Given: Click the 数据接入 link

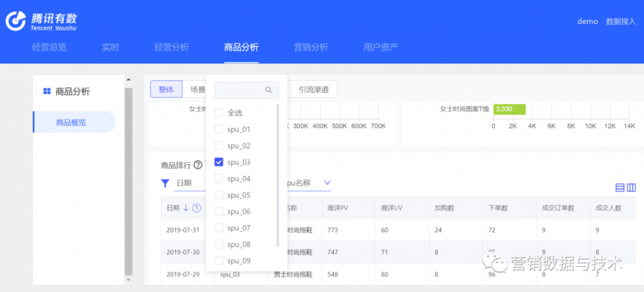Looking at the screenshot, I should [x=621, y=21].
